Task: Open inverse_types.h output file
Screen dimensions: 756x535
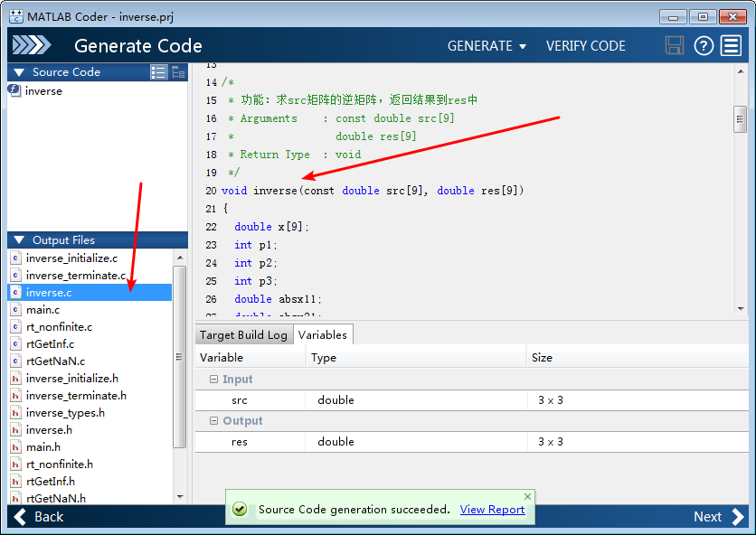Action: 65,413
